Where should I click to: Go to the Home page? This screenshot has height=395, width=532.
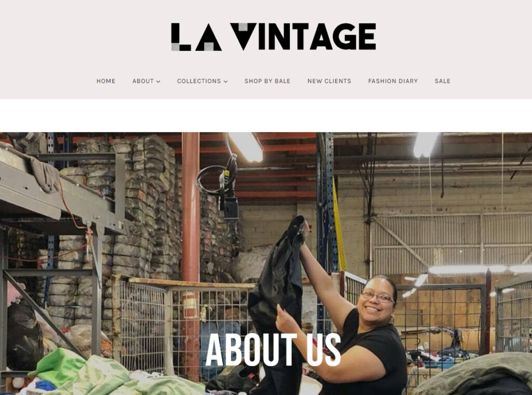pyautogui.click(x=106, y=81)
